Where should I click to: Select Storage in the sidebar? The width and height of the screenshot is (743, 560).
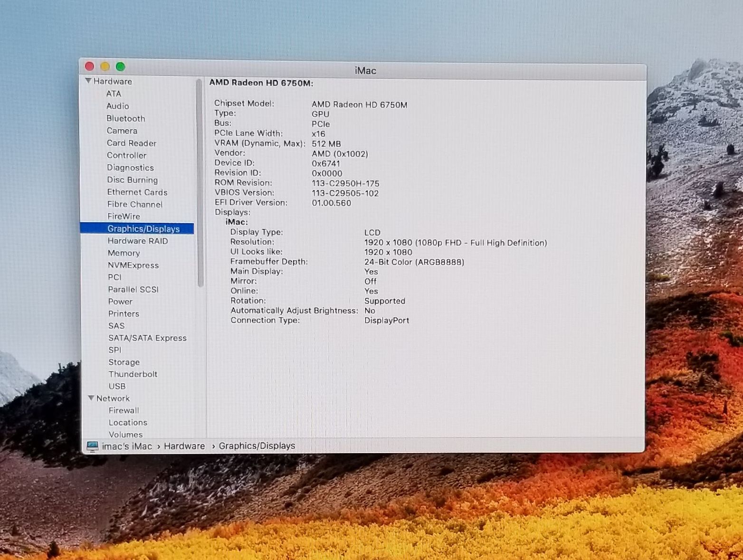pos(124,362)
